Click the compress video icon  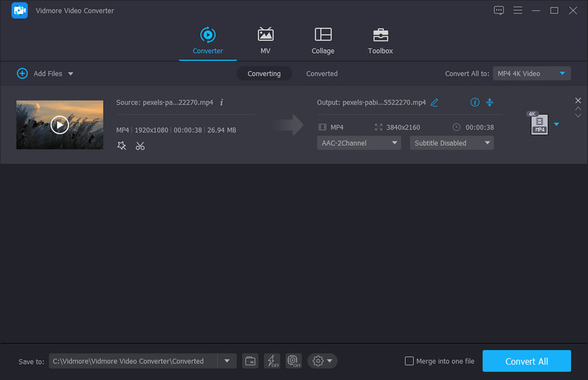click(490, 102)
